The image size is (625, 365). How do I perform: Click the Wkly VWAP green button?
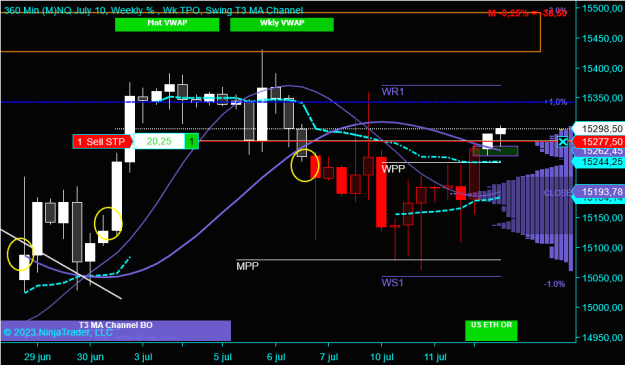[282, 24]
